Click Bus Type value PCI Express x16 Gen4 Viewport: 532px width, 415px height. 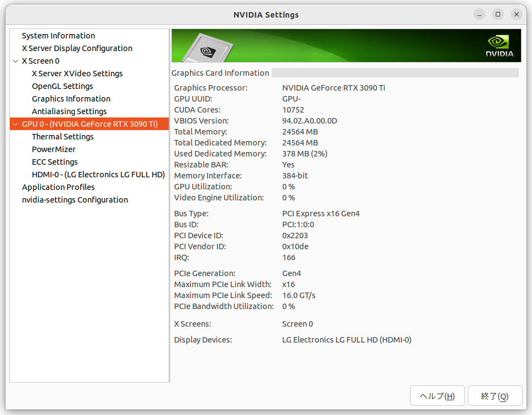[x=321, y=214]
